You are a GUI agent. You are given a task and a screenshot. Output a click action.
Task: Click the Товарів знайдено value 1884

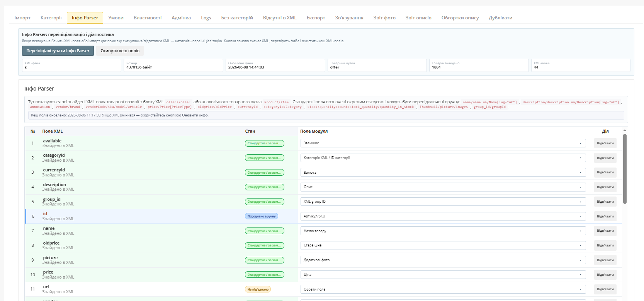[436, 67]
